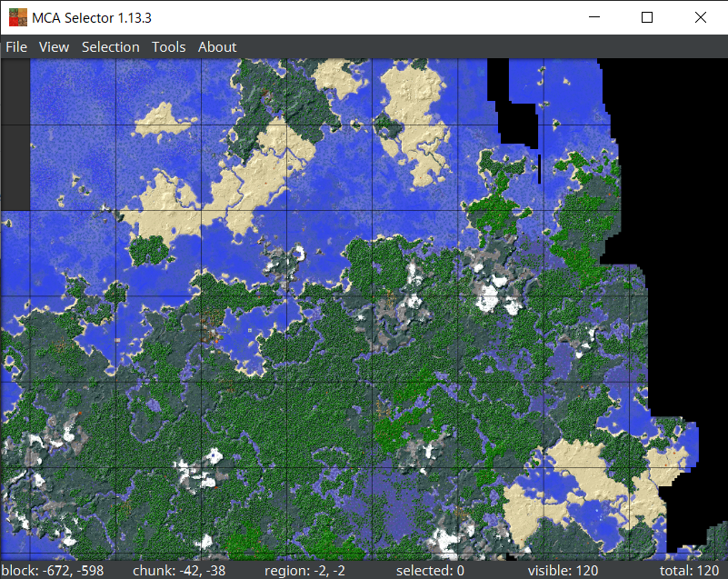The image size is (728, 579).
Task: Click the 'chunk: -42, -38' status text
Action: (x=179, y=570)
